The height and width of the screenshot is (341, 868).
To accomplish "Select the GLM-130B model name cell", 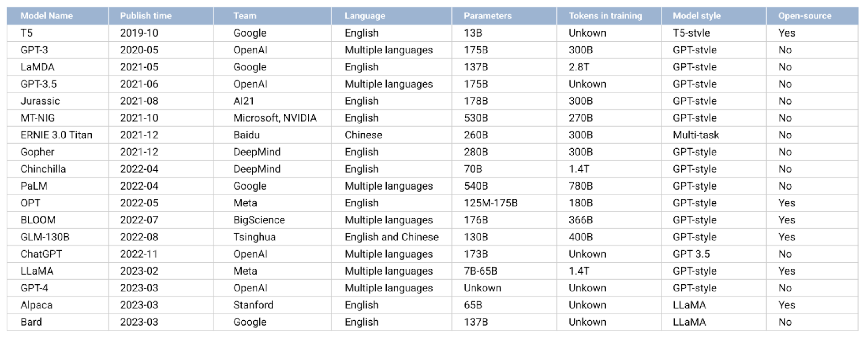I will click(58, 237).
